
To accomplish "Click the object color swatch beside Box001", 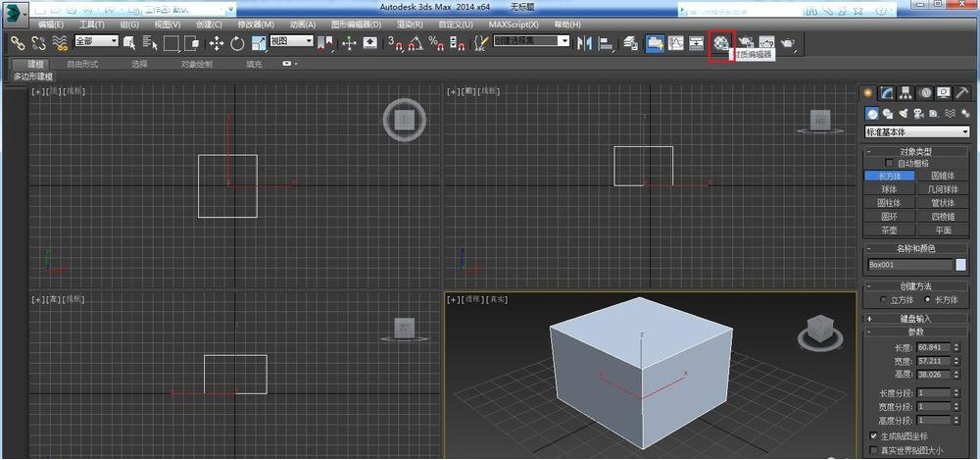I will [961, 265].
